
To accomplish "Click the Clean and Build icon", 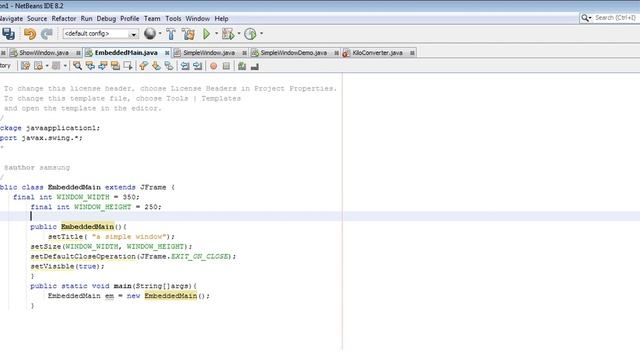I will click(x=188, y=34).
